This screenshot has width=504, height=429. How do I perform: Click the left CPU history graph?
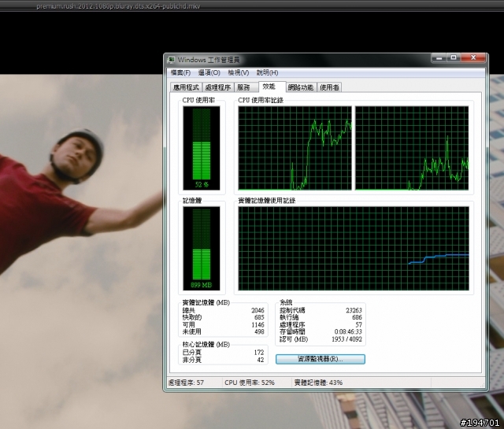295,148
